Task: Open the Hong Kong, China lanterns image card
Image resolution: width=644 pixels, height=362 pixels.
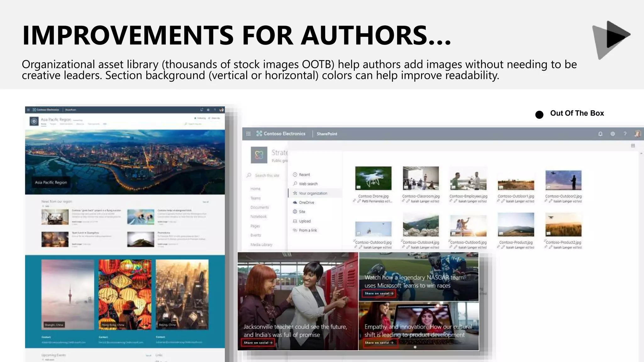Action: pyautogui.click(x=125, y=294)
